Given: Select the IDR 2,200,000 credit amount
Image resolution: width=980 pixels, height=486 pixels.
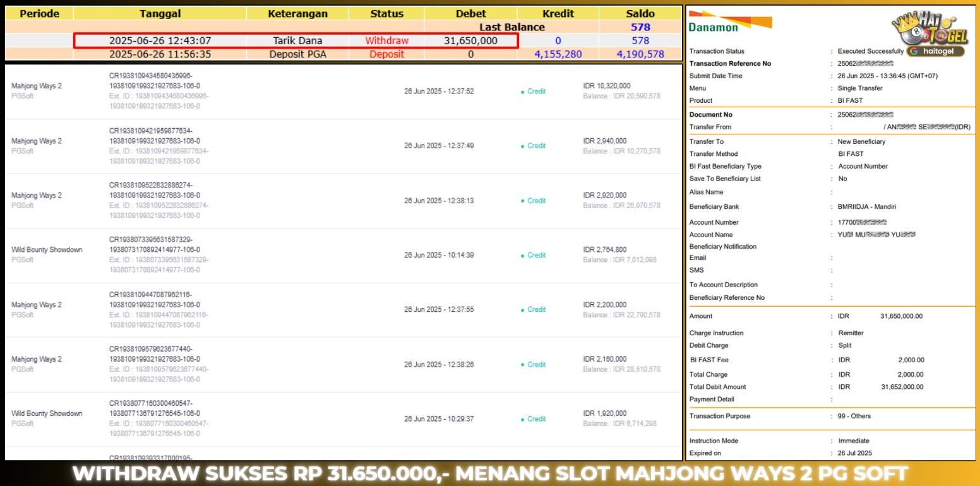Looking at the screenshot, I should point(605,304).
